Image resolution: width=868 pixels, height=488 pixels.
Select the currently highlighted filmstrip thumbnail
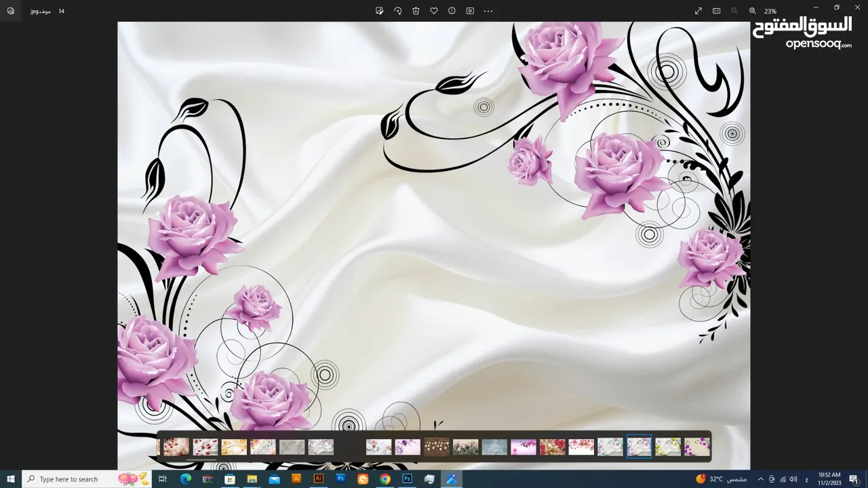(x=639, y=447)
